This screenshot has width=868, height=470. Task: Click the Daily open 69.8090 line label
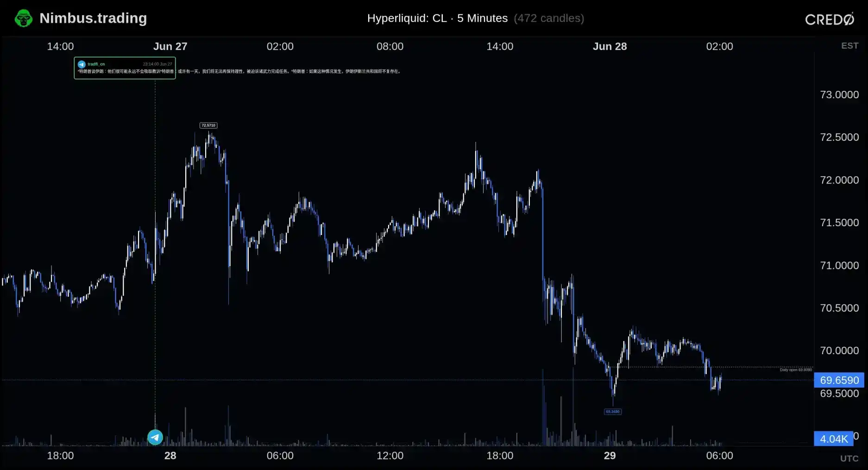click(x=796, y=370)
